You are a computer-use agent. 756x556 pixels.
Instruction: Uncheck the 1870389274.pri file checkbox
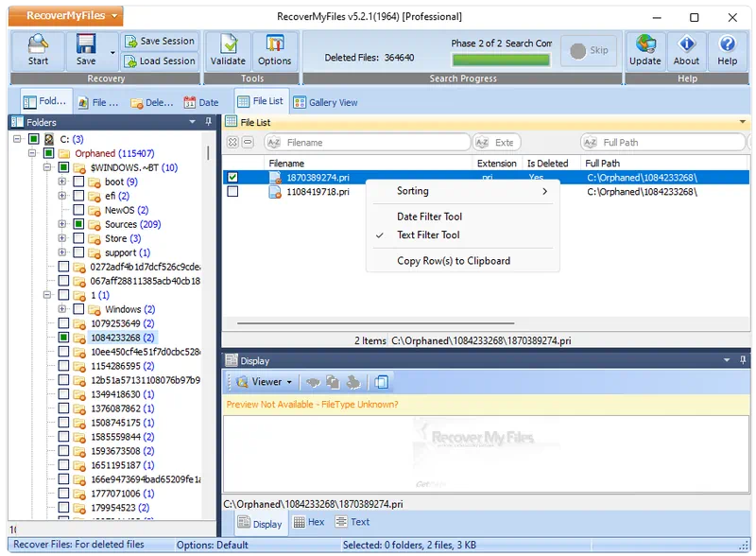pos(232,177)
